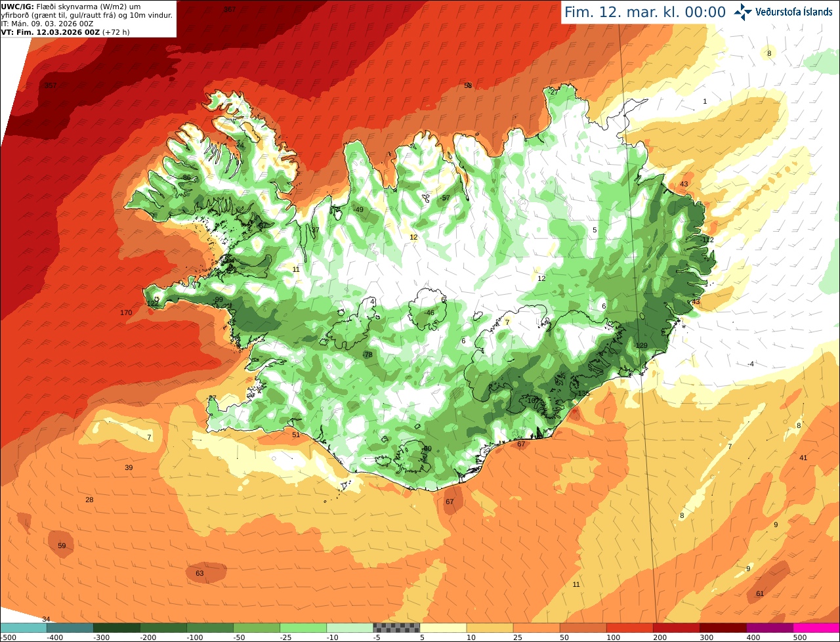Click the legend label '-200'
This screenshot has width=840, height=642.
tap(148, 637)
